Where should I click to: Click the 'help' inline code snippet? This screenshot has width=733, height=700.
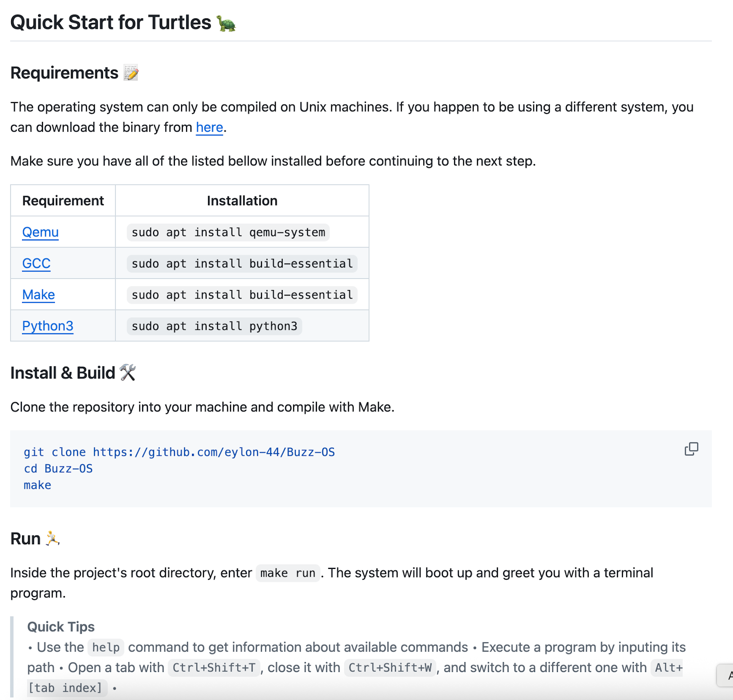point(106,647)
